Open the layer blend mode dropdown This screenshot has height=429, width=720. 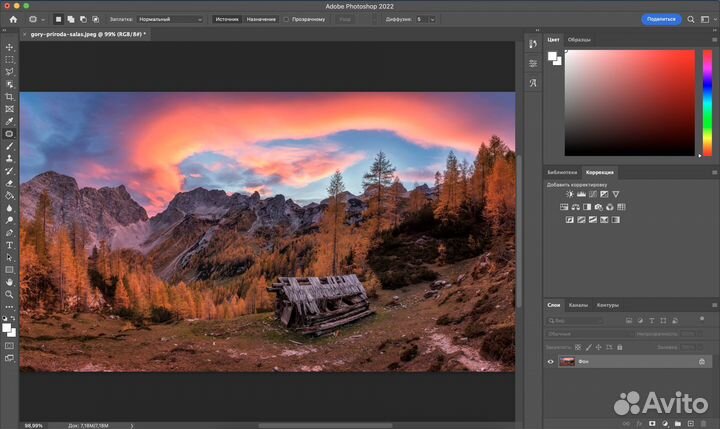coord(588,334)
